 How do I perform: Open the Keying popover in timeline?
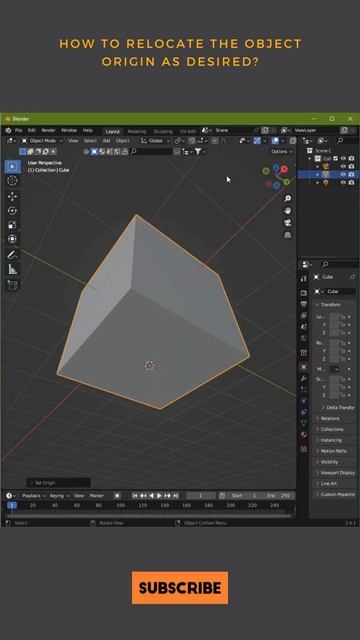tap(59, 496)
